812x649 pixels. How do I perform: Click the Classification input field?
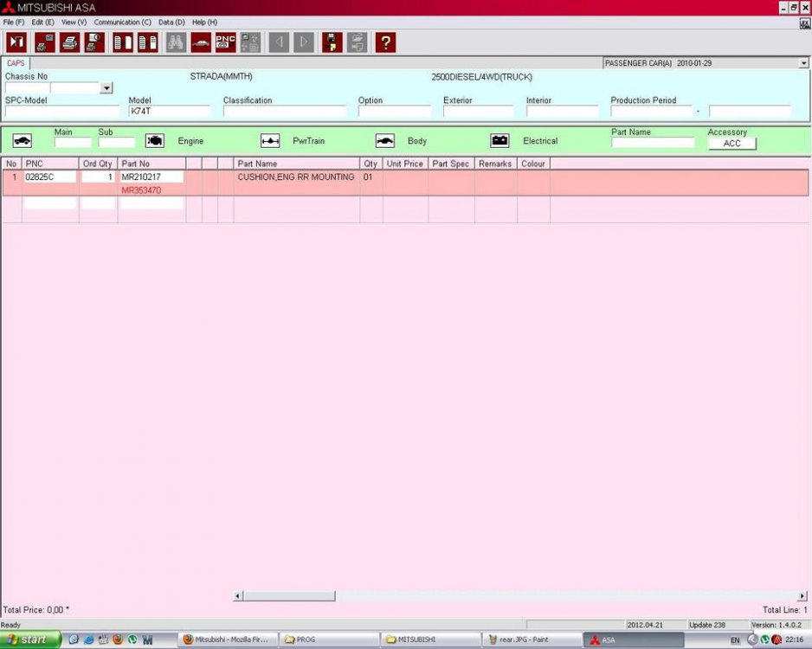coord(284,112)
